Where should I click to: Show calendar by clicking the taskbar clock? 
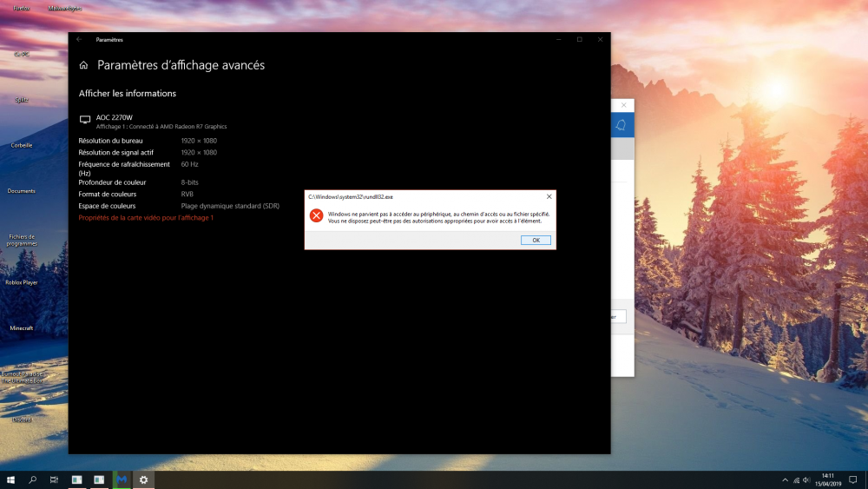coord(828,479)
